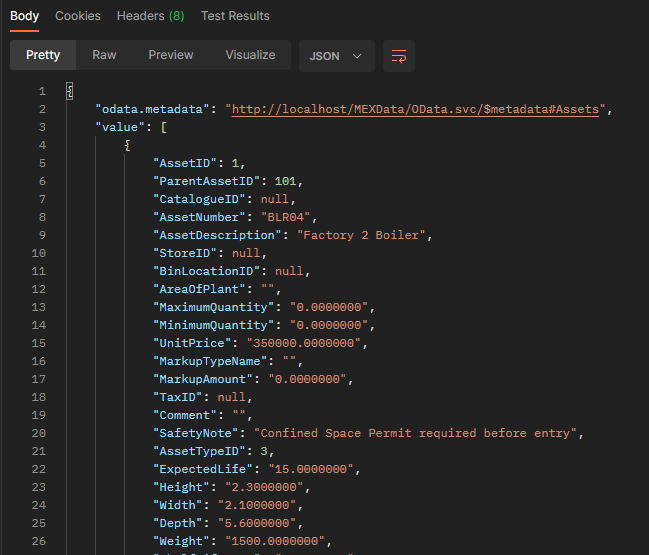
Task: Click line number 9 in the gutter
Action: [42, 235]
